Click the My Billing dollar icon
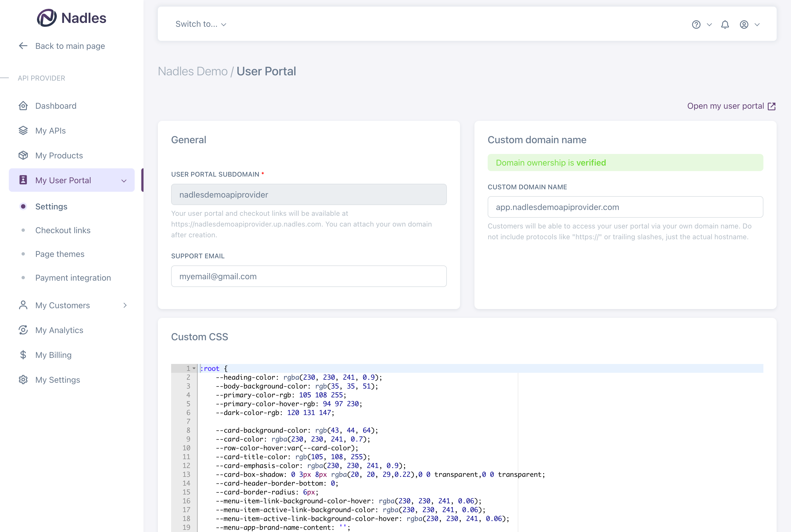The width and height of the screenshot is (791, 532). [x=23, y=355]
